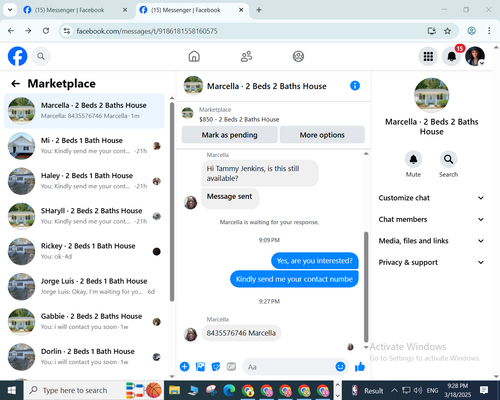Open the account profile picture menu

click(475, 56)
